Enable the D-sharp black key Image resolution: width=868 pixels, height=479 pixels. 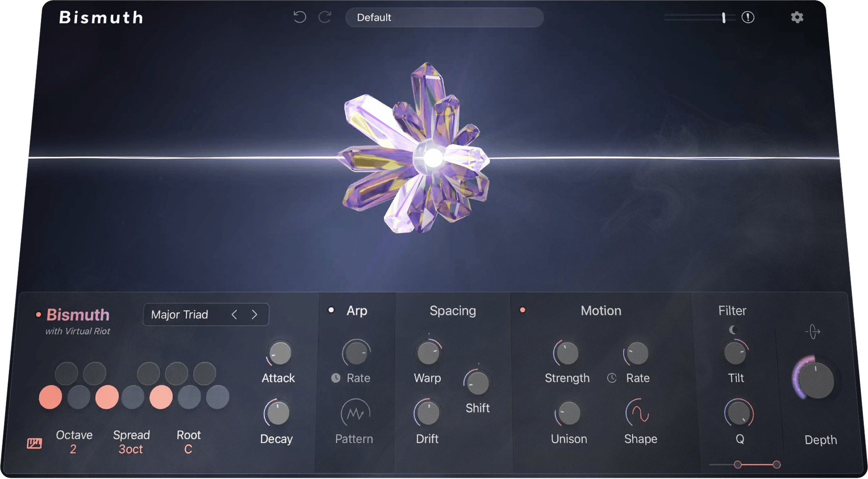tap(94, 373)
